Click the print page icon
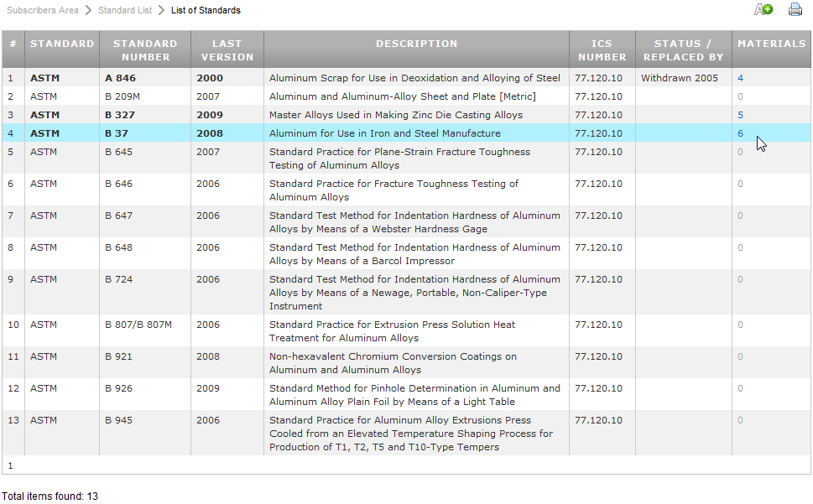Viewport: 813px width, 504px height. coord(795,9)
